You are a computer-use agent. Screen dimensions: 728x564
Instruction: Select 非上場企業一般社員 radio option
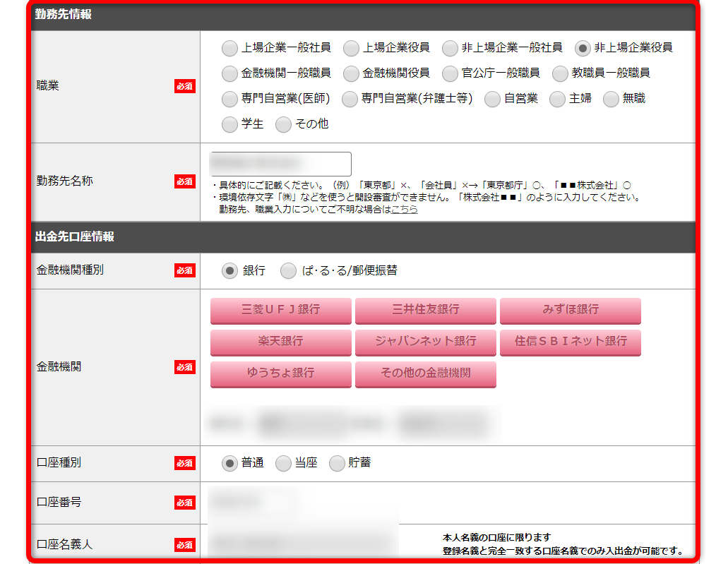[450, 48]
